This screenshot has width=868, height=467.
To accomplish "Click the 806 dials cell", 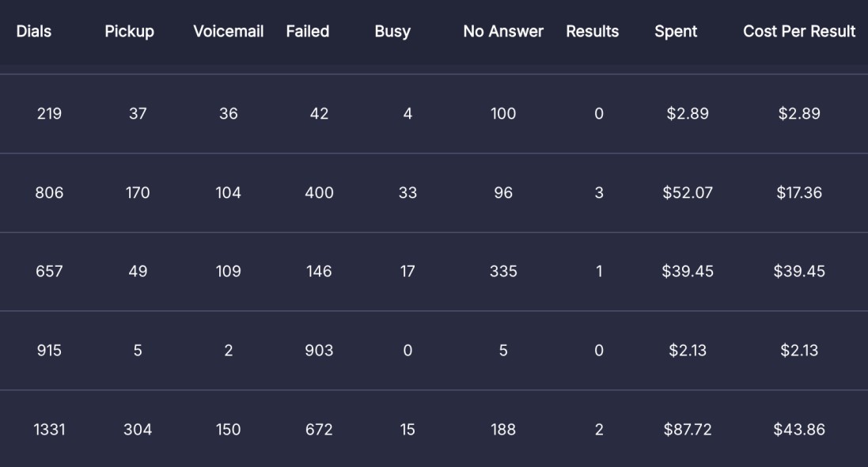I will pyautogui.click(x=49, y=192).
